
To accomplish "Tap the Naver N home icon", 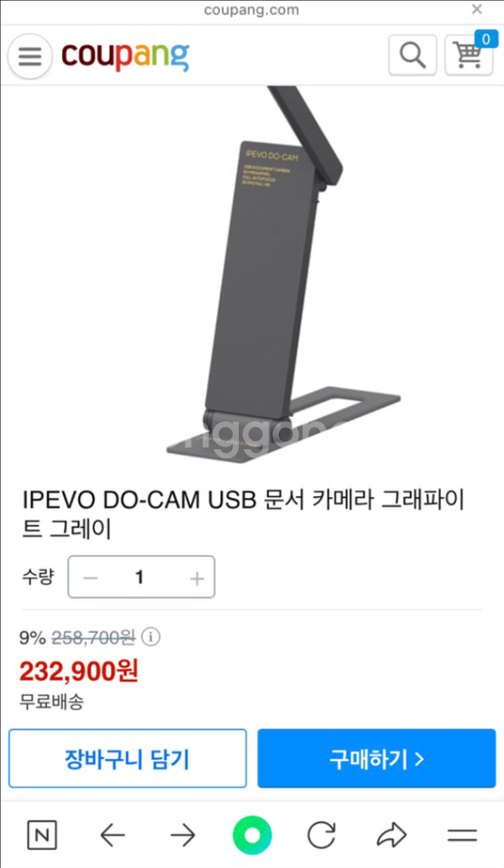I will pyautogui.click(x=42, y=835).
